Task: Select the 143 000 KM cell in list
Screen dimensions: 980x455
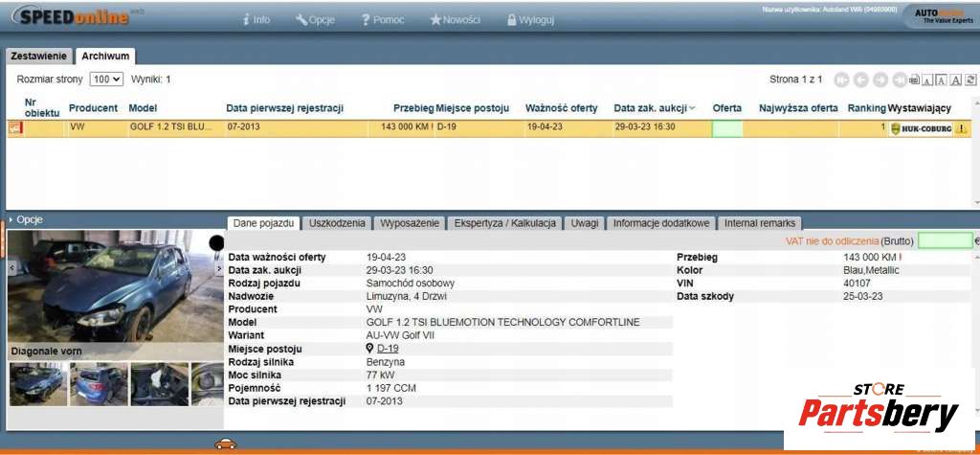Action: [x=406, y=127]
